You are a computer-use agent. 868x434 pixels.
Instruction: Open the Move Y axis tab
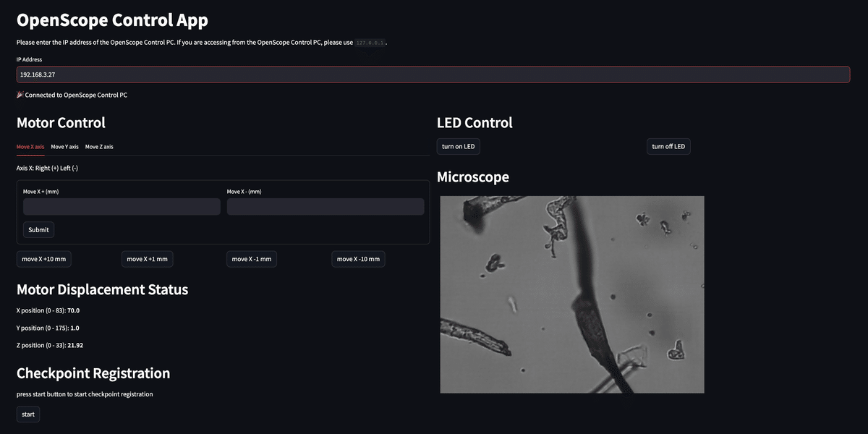click(64, 147)
